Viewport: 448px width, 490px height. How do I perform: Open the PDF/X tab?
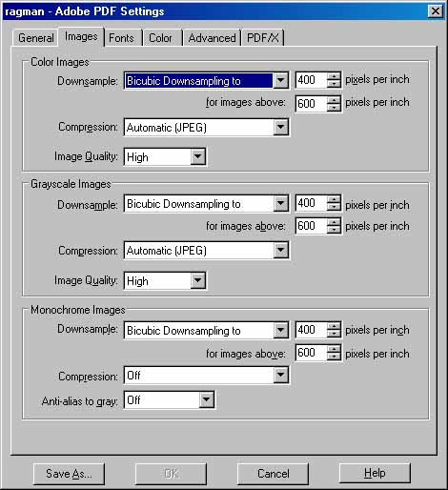(x=262, y=38)
